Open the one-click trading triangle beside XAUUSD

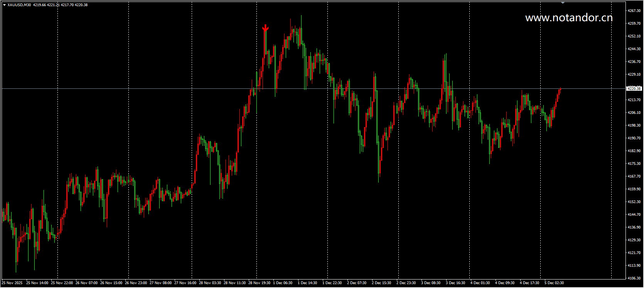4,5
